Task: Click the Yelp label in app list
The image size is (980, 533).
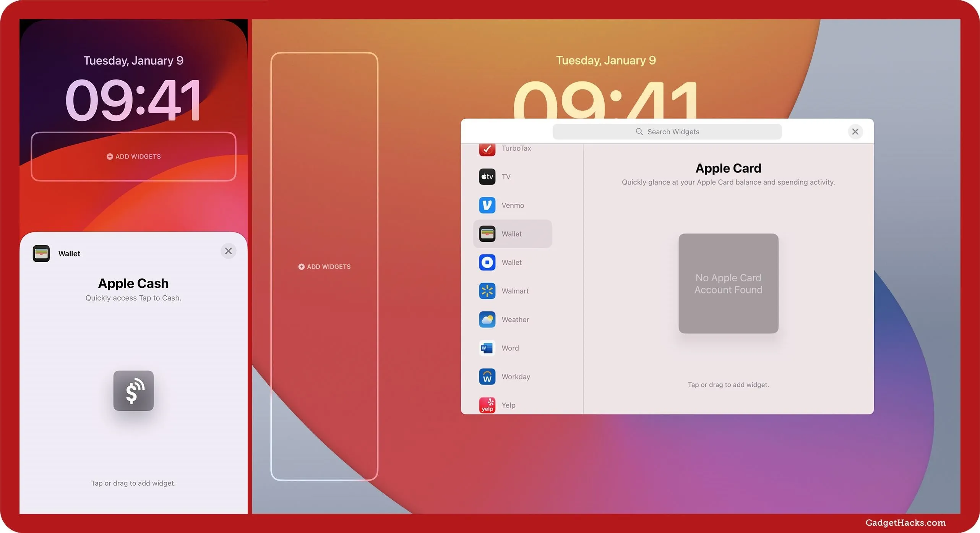Action: click(x=508, y=405)
